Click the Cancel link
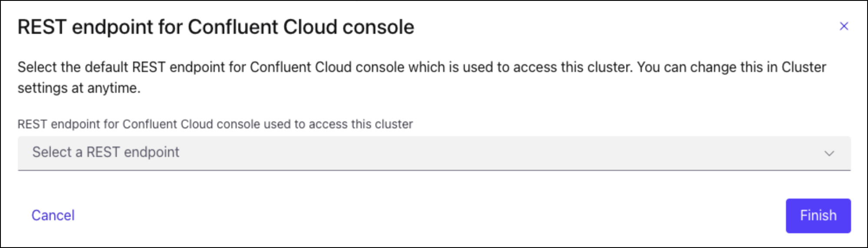Viewport: 868px width, 248px height. 53,215
